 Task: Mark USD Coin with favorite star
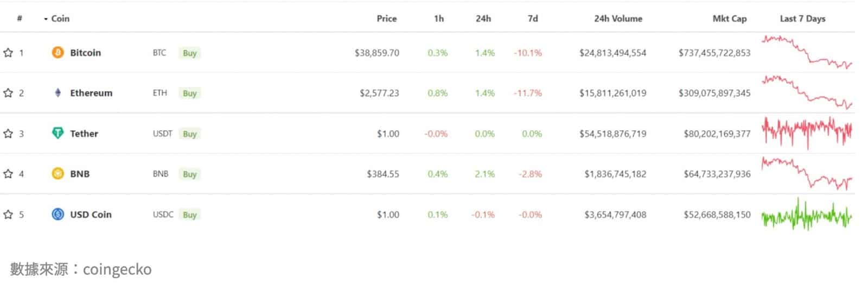pyautogui.click(x=8, y=215)
